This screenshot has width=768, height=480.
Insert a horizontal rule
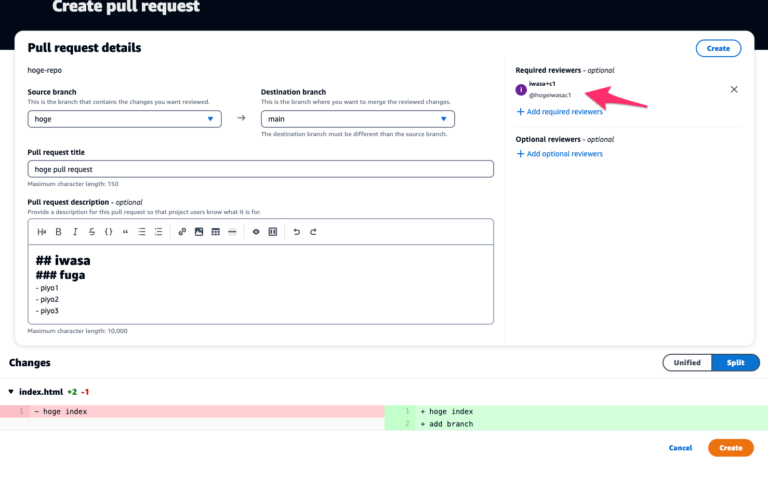tap(232, 232)
